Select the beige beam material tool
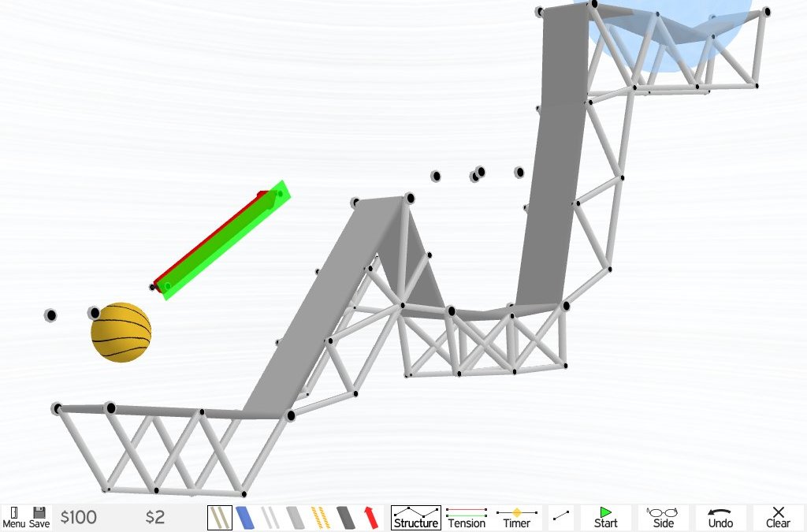The image size is (807, 532). (220, 518)
